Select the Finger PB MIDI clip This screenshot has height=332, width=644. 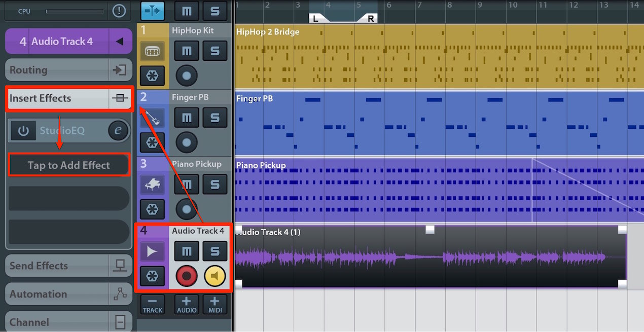click(x=440, y=123)
